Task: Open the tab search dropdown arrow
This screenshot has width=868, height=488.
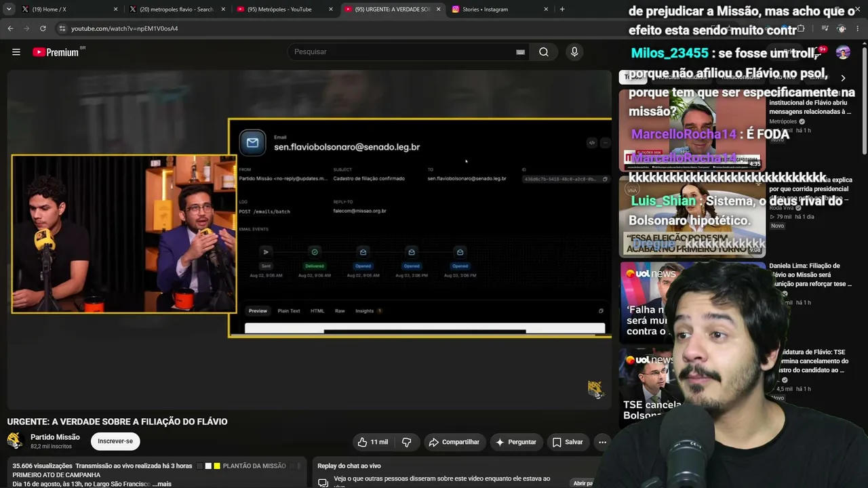Action: pyautogui.click(x=9, y=9)
